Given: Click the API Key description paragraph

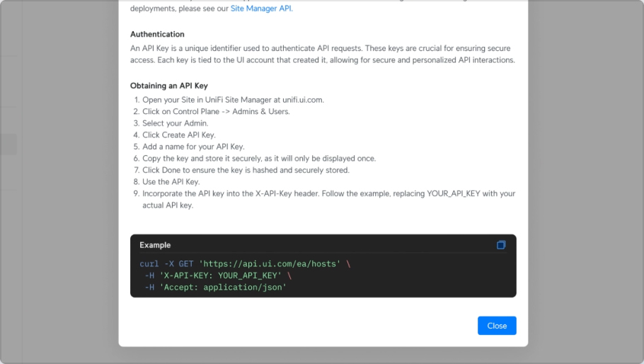Looking at the screenshot, I should pyautogui.click(x=323, y=54).
